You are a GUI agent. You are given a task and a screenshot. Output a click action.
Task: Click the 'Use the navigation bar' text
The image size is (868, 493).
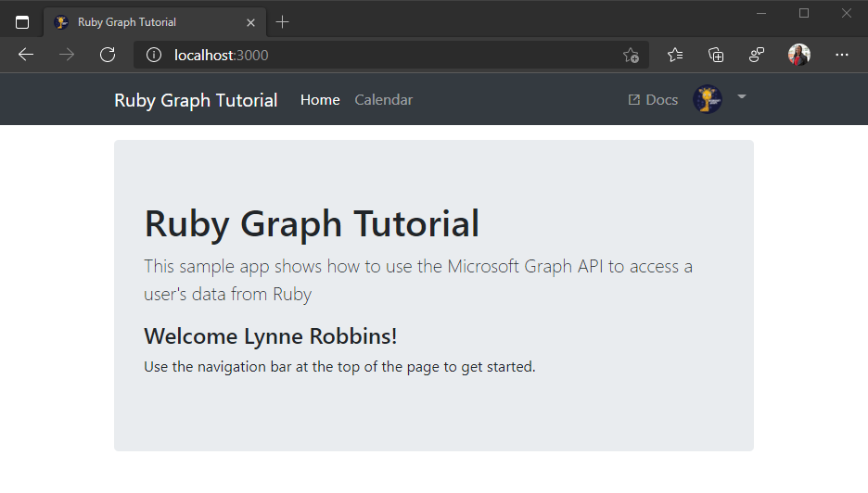[339, 367]
